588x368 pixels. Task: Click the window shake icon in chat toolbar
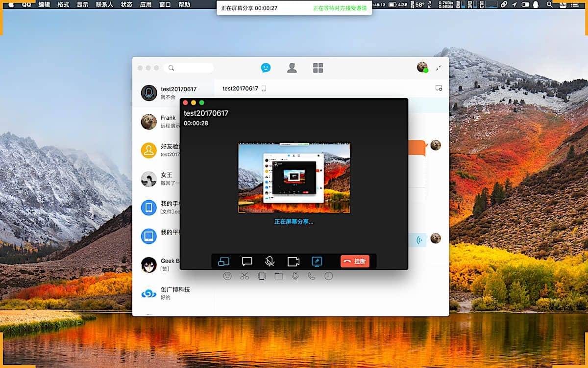click(x=262, y=276)
